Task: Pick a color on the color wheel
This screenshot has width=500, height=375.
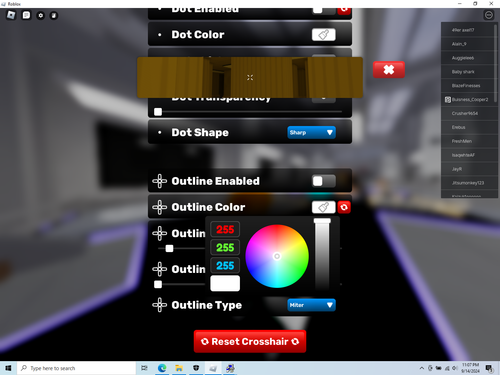Action: pos(277,256)
